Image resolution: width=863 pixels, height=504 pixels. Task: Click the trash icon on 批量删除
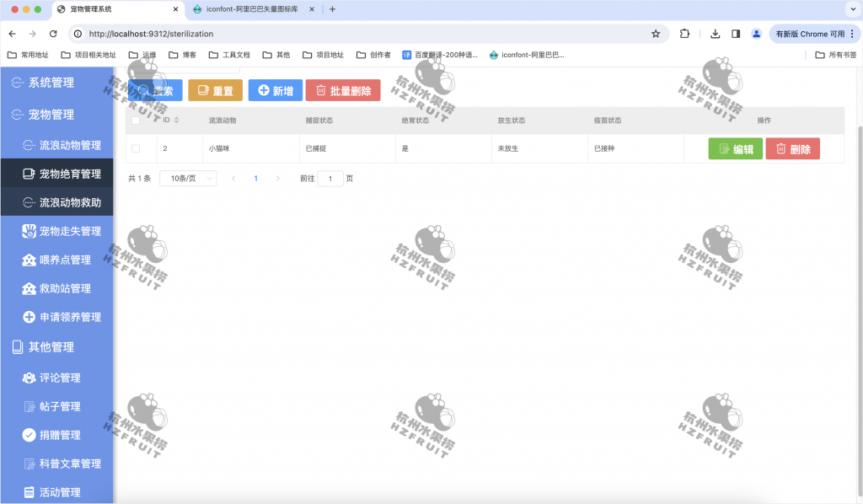pos(323,88)
